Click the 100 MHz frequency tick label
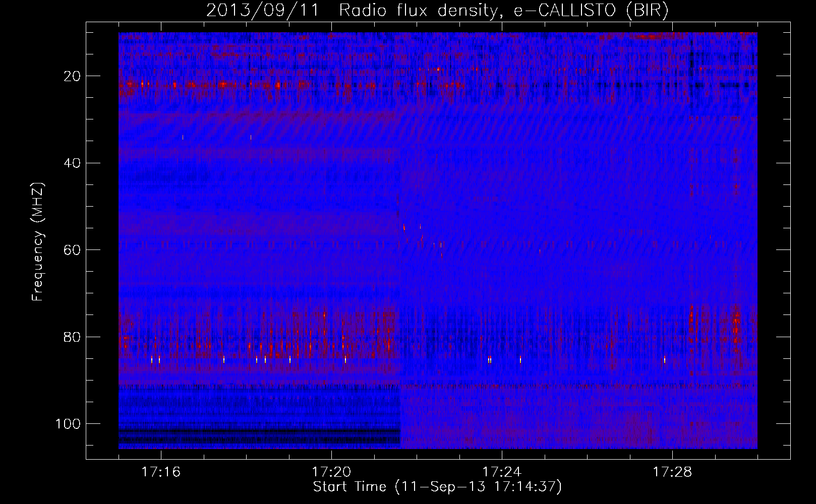Viewport: 816px width, 504px height. [x=68, y=424]
